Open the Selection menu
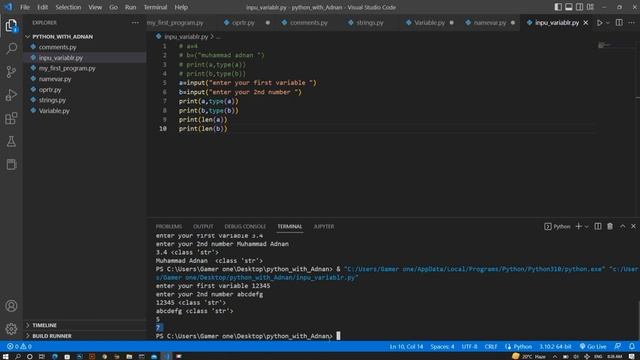Viewport: 640px width, 360px height. pos(68,7)
